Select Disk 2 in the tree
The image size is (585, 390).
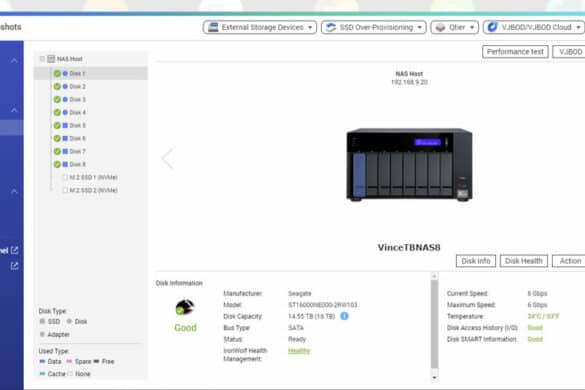[x=77, y=87]
